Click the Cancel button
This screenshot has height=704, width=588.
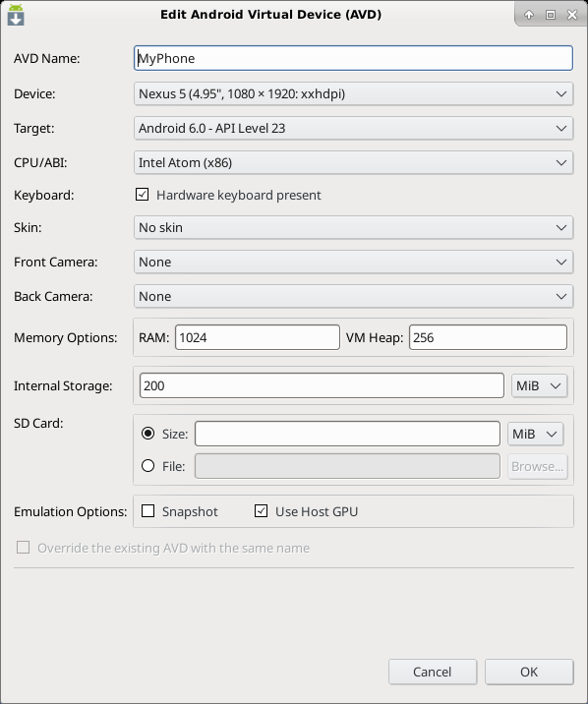click(433, 672)
